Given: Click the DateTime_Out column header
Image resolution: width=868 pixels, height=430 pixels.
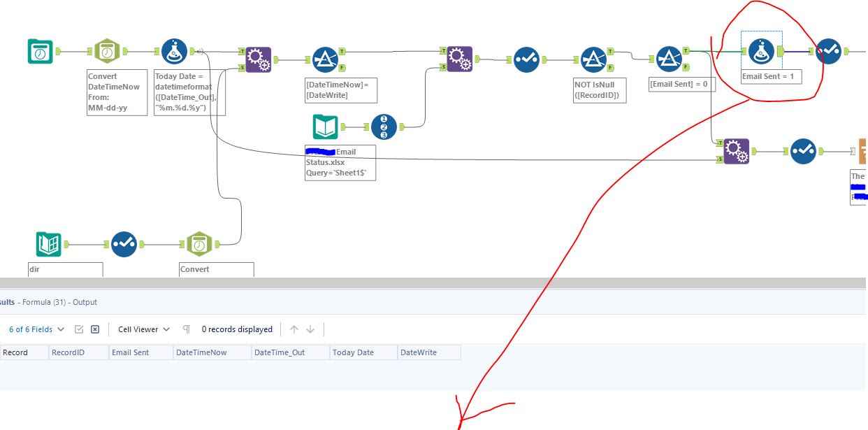Looking at the screenshot, I should click(x=279, y=352).
